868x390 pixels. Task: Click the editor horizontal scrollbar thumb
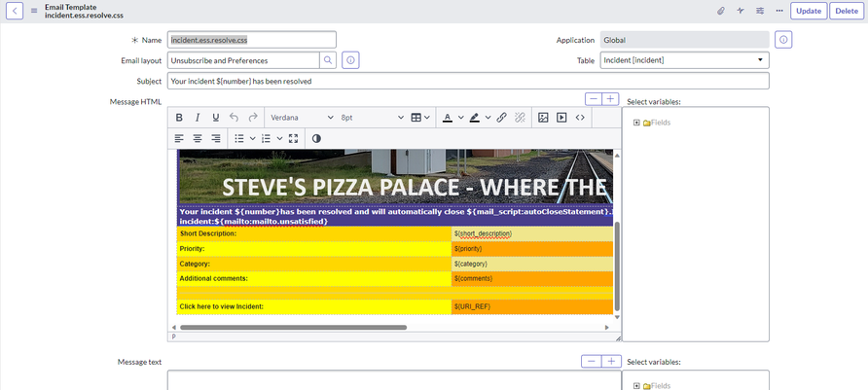294,328
